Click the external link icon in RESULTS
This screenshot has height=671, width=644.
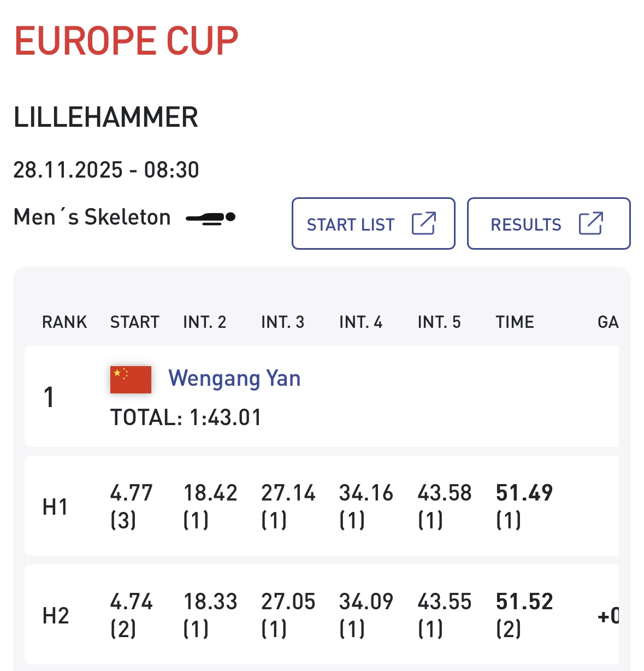coord(590,223)
